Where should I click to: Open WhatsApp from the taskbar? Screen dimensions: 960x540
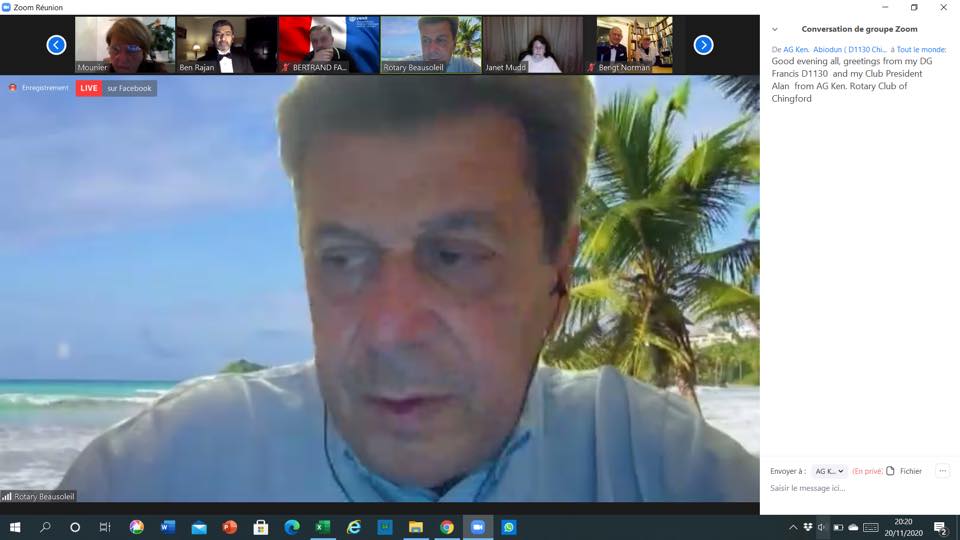click(509, 527)
